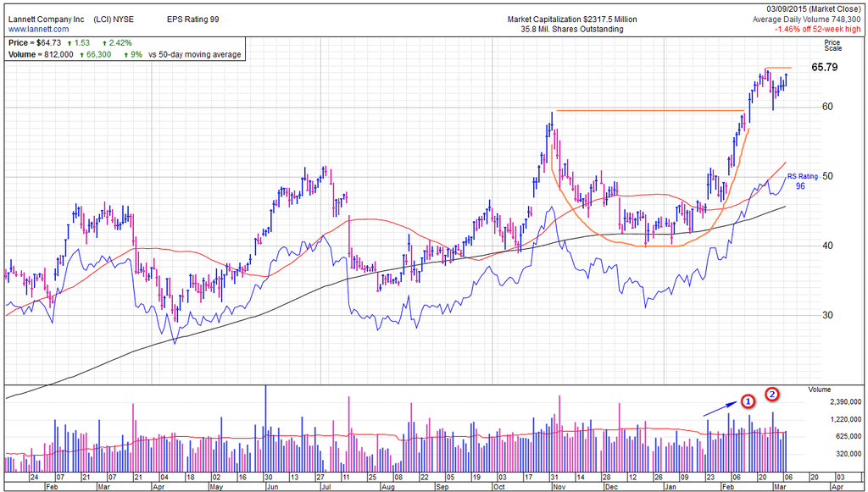Click the green arrow beside 9%

click(x=126, y=55)
